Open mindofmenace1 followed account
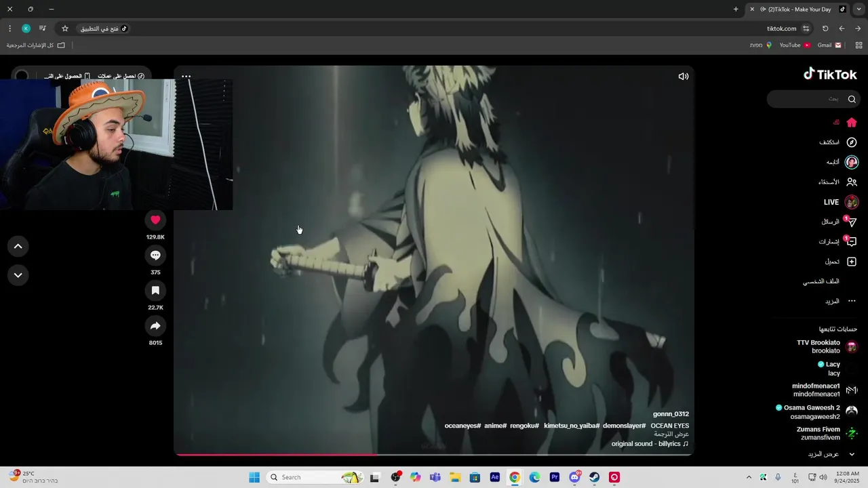 coord(825,390)
